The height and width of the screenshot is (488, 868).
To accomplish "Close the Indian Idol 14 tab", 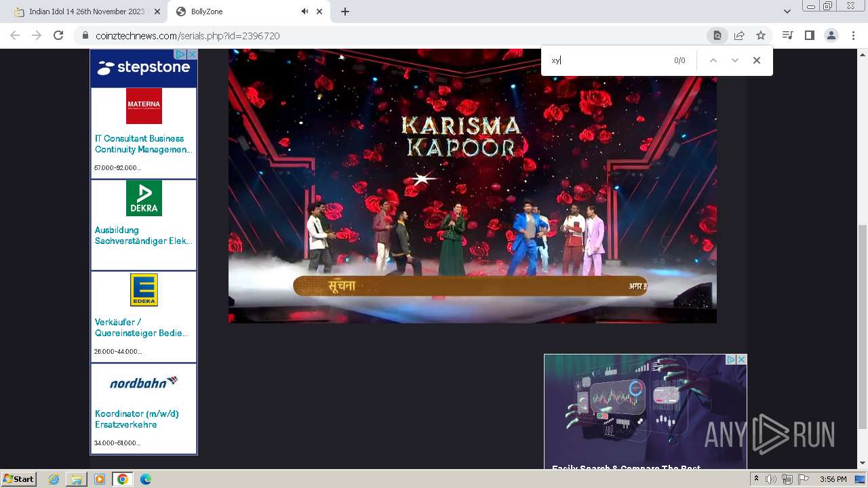I will coord(157,12).
